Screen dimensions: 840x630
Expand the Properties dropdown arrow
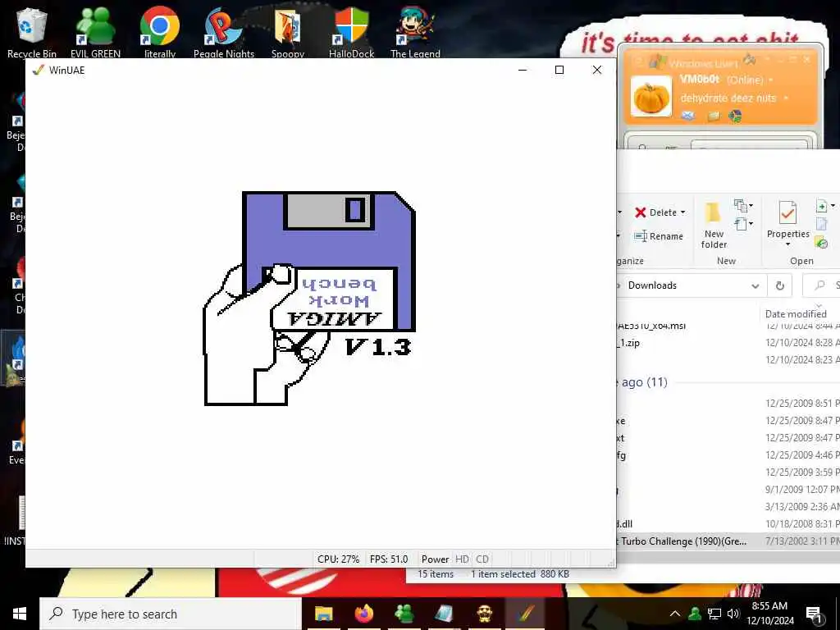click(x=788, y=244)
